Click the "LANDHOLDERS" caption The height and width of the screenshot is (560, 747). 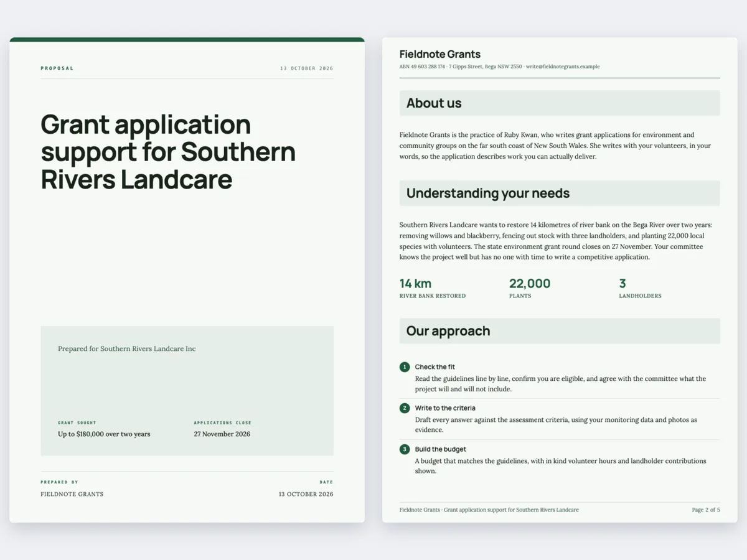tap(640, 296)
